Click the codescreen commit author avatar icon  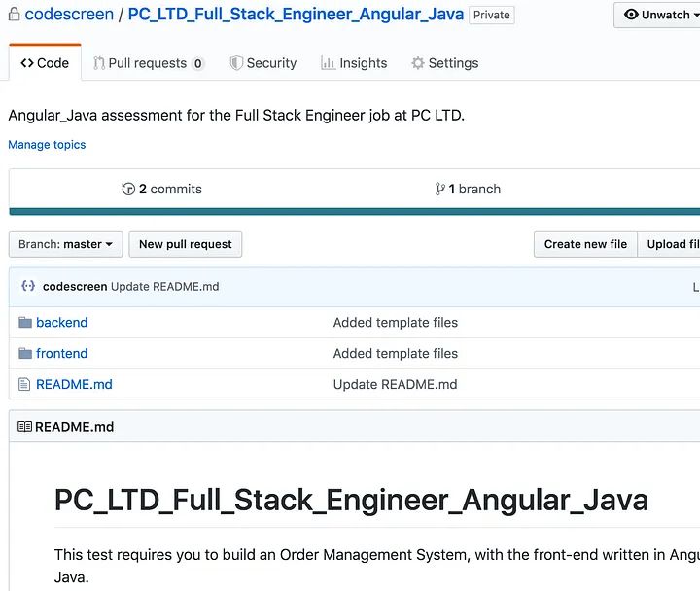(28, 286)
